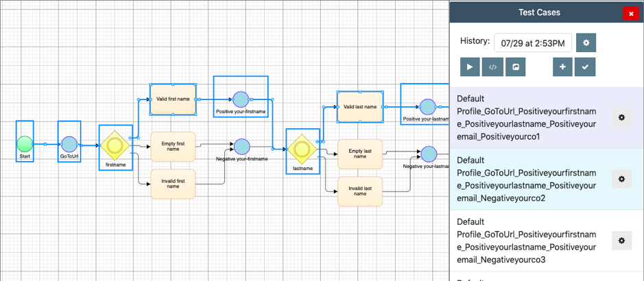
Task: Select the Invalid first name box
Action: point(173,184)
